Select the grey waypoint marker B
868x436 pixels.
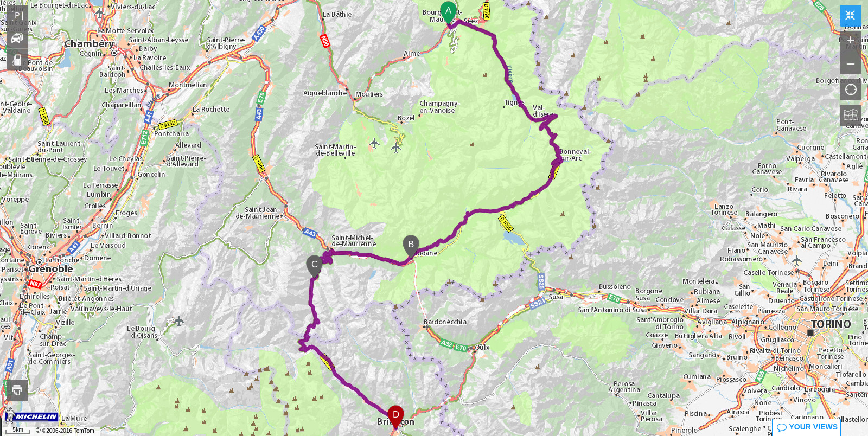[411, 246]
